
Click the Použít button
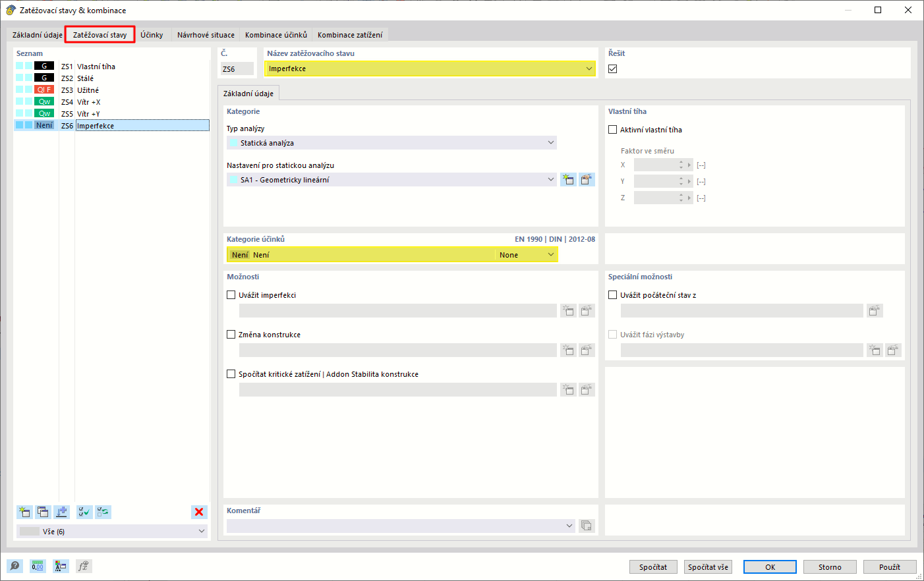point(890,567)
